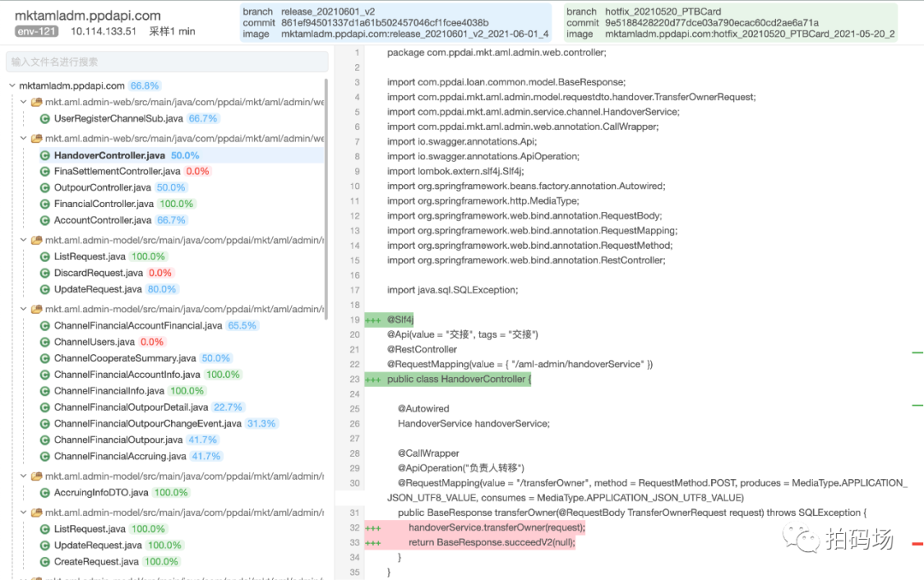
Task: Collapse the mktamladm.ppdapi.com root node
Action: click(x=12, y=86)
